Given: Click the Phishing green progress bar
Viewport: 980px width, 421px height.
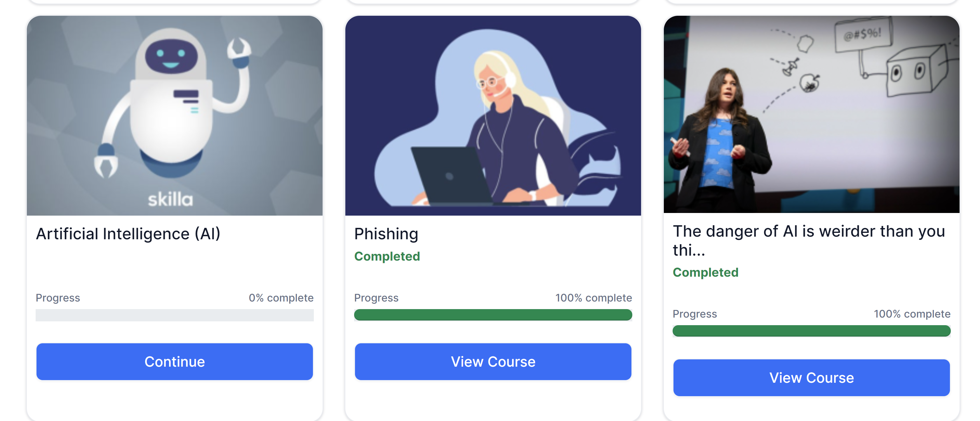Looking at the screenshot, I should pyautogui.click(x=493, y=315).
